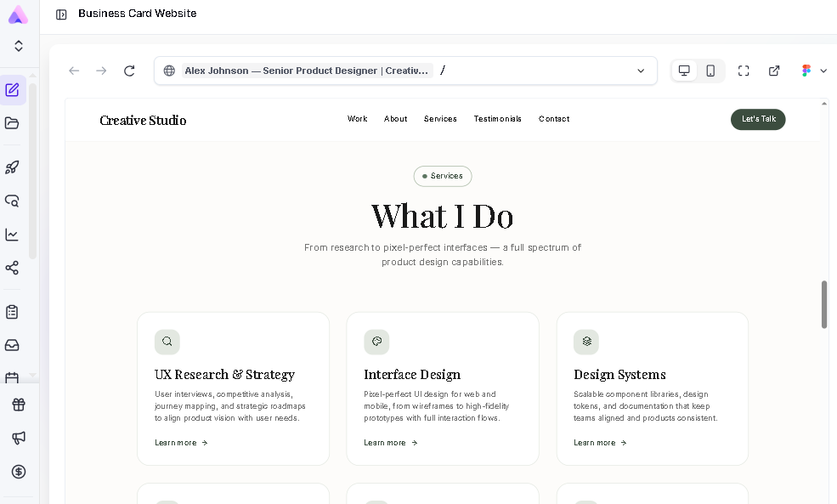The width and height of the screenshot is (837, 504).
Task: Click the Interface Design palette icon
Action: tap(377, 342)
